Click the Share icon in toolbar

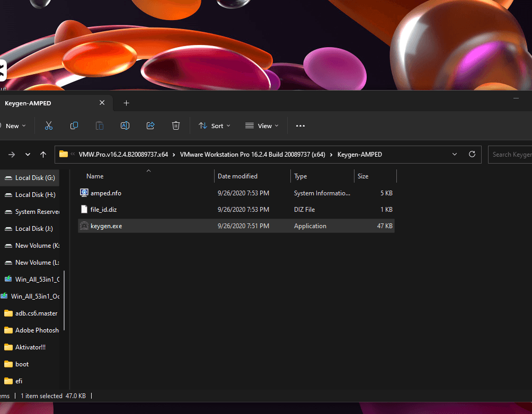[150, 126]
